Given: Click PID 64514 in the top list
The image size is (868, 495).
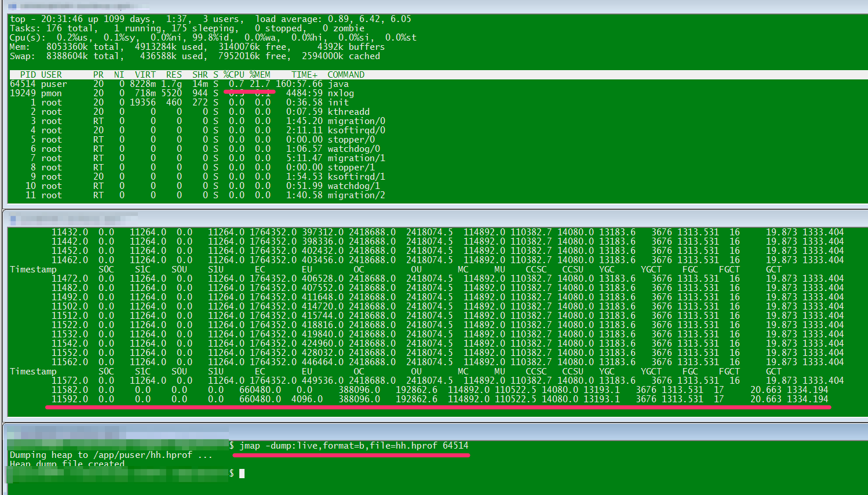Looking at the screenshot, I should pyautogui.click(x=23, y=84).
